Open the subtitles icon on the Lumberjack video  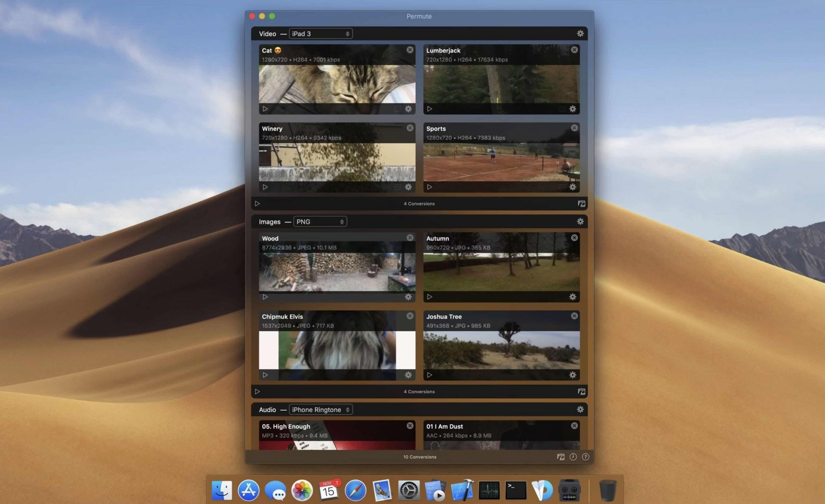point(562,109)
